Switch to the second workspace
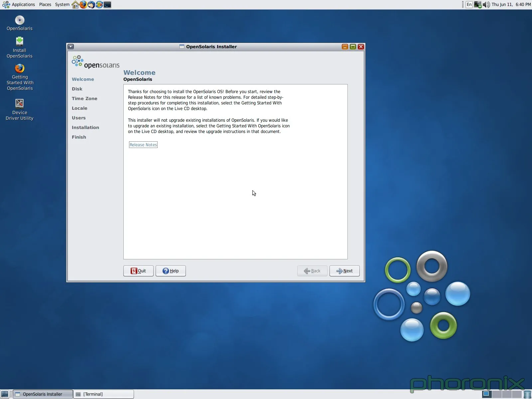 [x=497, y=394]
